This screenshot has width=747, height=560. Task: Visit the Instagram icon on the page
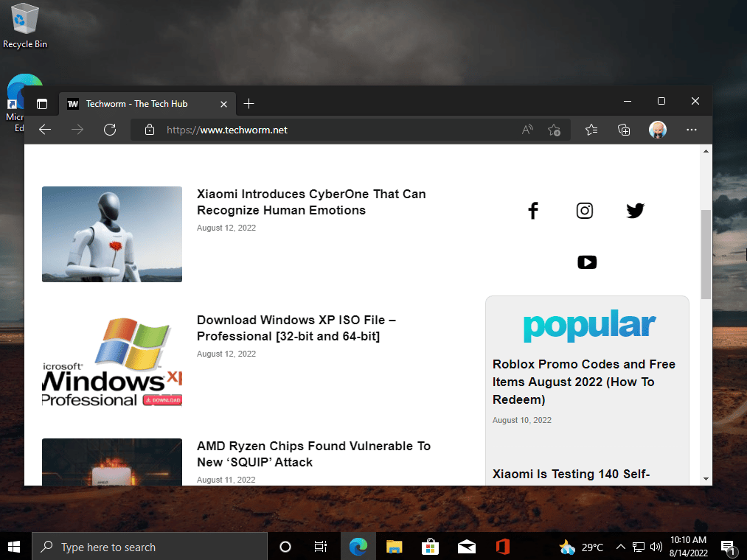pyautogui.click(x=584, y=211)
